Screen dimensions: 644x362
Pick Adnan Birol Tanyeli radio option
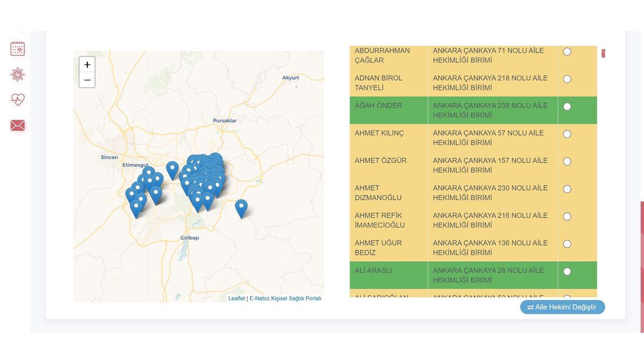[x=567, y=79]
